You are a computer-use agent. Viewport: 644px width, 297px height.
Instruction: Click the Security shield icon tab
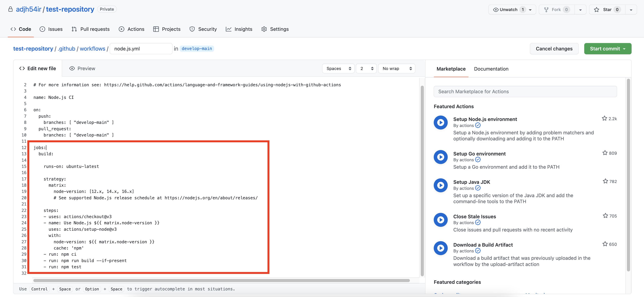(192, 29)
